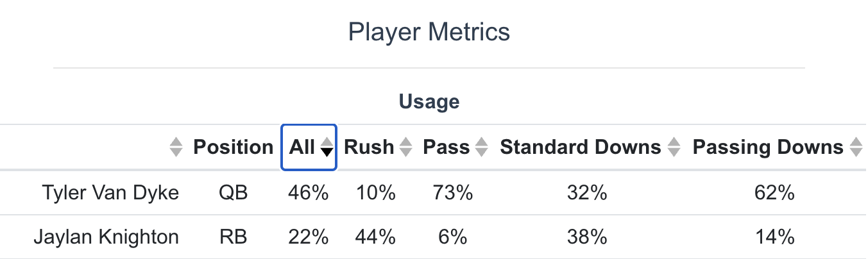Click the focused All column header
The width and height of the screenshot is (868, 259).
click(309, 147)
